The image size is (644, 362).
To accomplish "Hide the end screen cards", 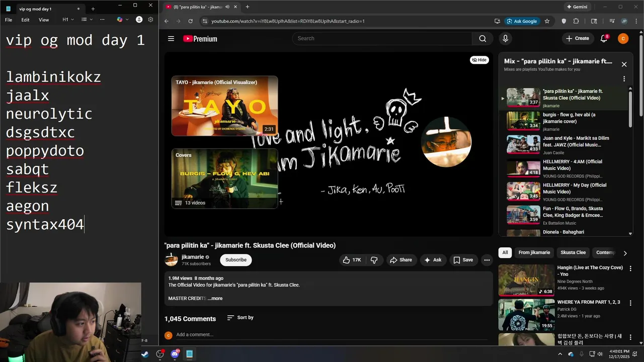I will (x=479, y=60).
